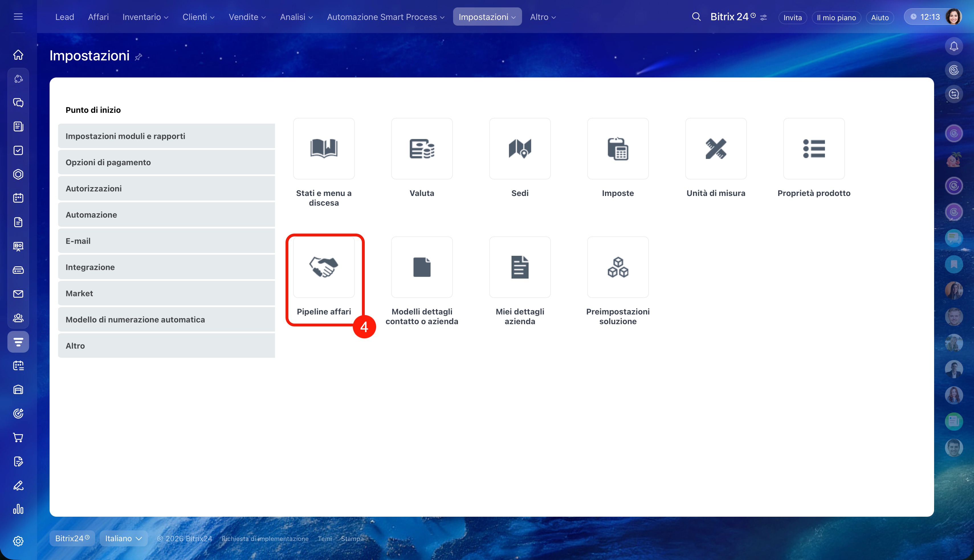Expand the Inventario dropdown menu
Image resolution: width=974 pixels, height=560 pixels.
click(145, 17)
